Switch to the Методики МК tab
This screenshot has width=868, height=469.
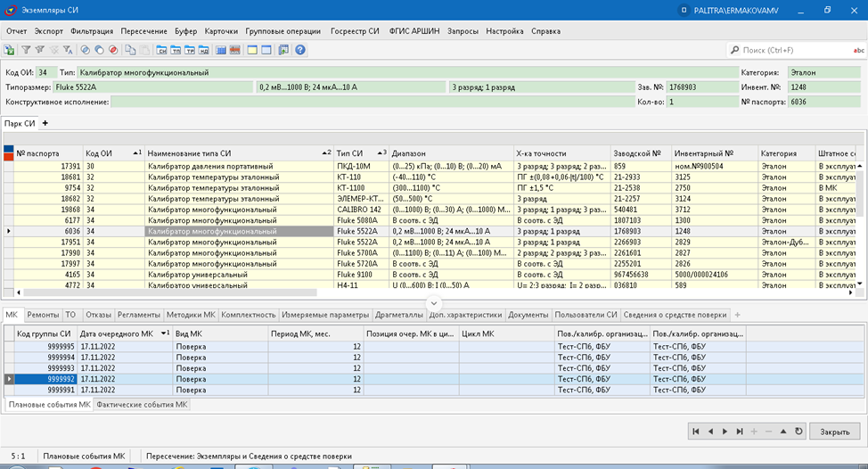coord(191,315)
